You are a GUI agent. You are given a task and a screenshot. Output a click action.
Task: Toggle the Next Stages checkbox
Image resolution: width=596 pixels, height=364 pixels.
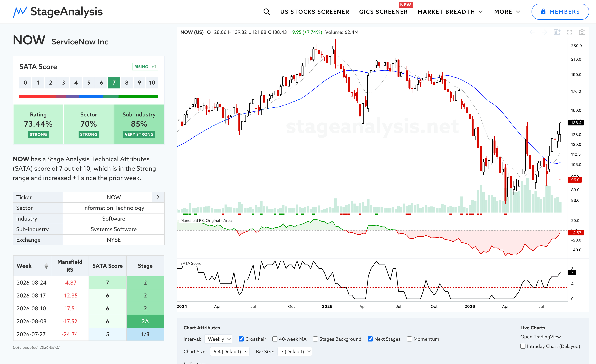[370, 339]
